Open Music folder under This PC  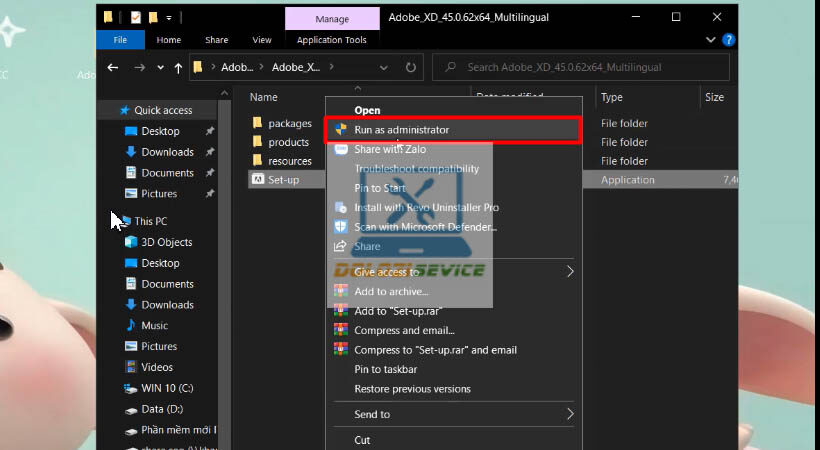point(154,325)
